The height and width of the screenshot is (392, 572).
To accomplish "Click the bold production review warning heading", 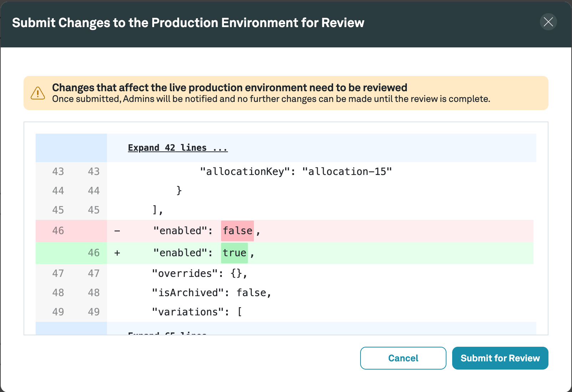I will [229, 88].
